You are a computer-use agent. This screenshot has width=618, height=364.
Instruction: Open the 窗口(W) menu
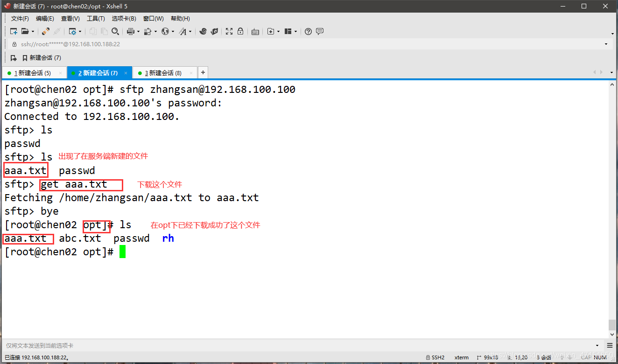click(x=154, y=19)
